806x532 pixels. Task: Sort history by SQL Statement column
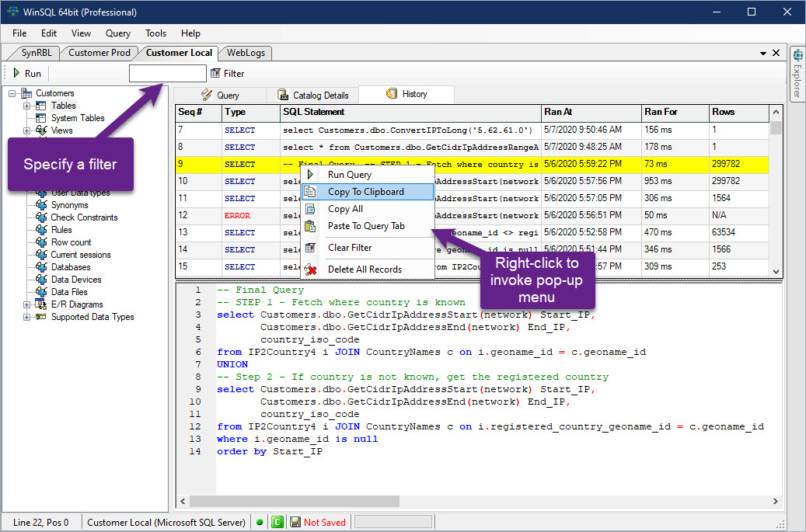click(x=410, y=112)
